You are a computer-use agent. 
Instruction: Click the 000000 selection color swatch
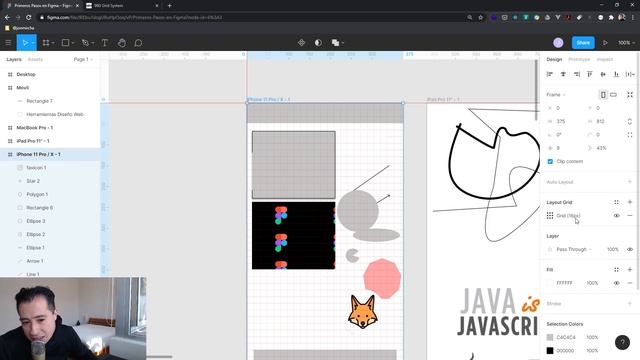pos(550,351)
